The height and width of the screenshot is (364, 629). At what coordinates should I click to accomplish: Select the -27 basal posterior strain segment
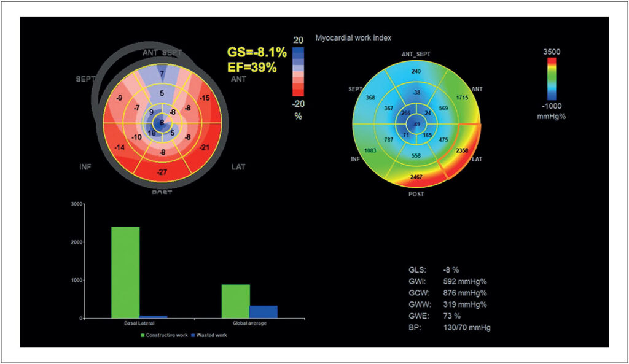pos(162,172)
